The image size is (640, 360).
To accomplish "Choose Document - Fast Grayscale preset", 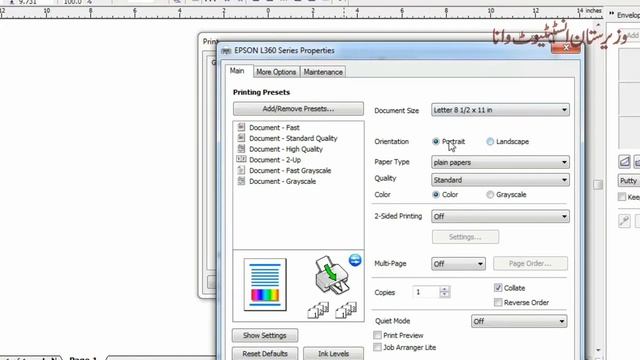I will [290, 170].
